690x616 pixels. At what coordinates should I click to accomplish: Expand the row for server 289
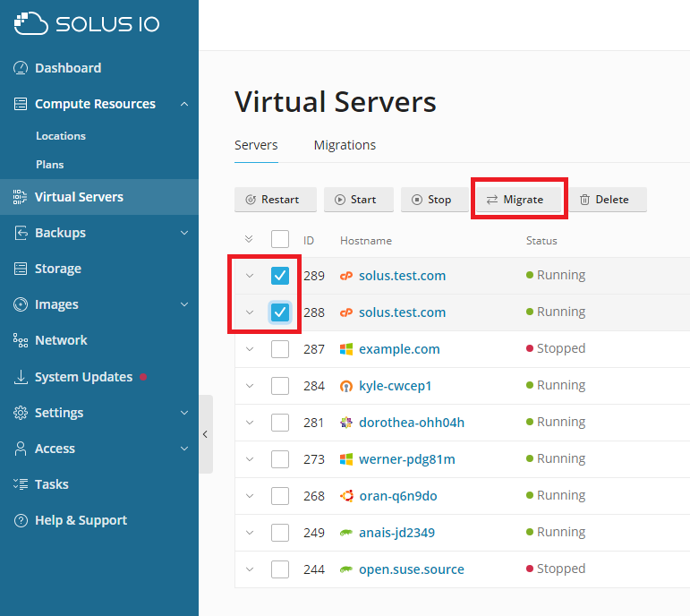[x=250, y=276]
